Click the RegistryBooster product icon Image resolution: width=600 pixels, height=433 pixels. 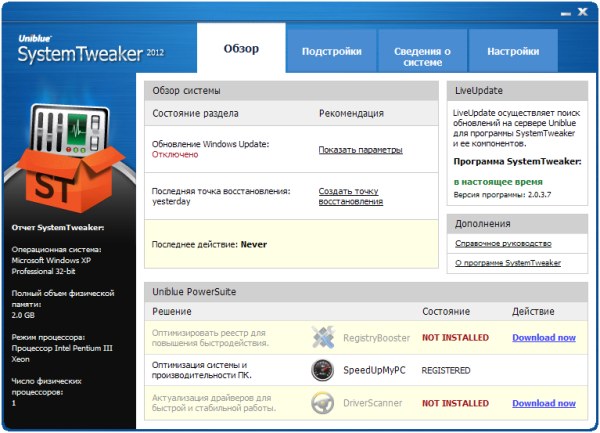322,337
